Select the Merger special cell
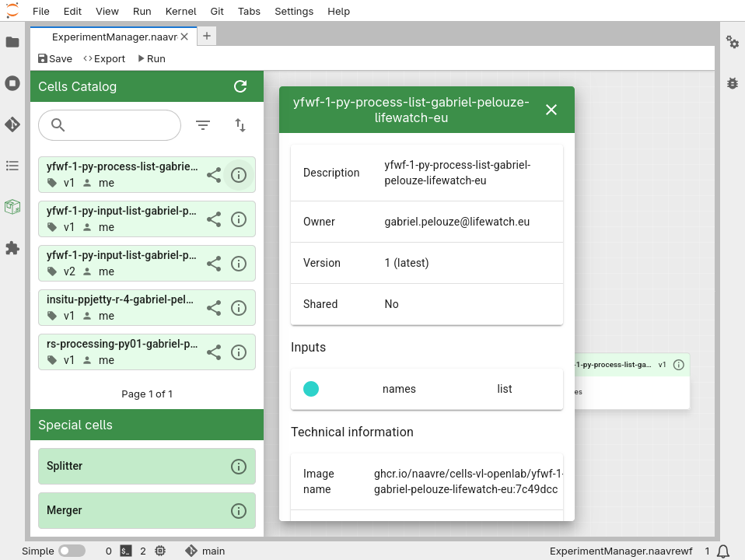 tap(132, 511)
